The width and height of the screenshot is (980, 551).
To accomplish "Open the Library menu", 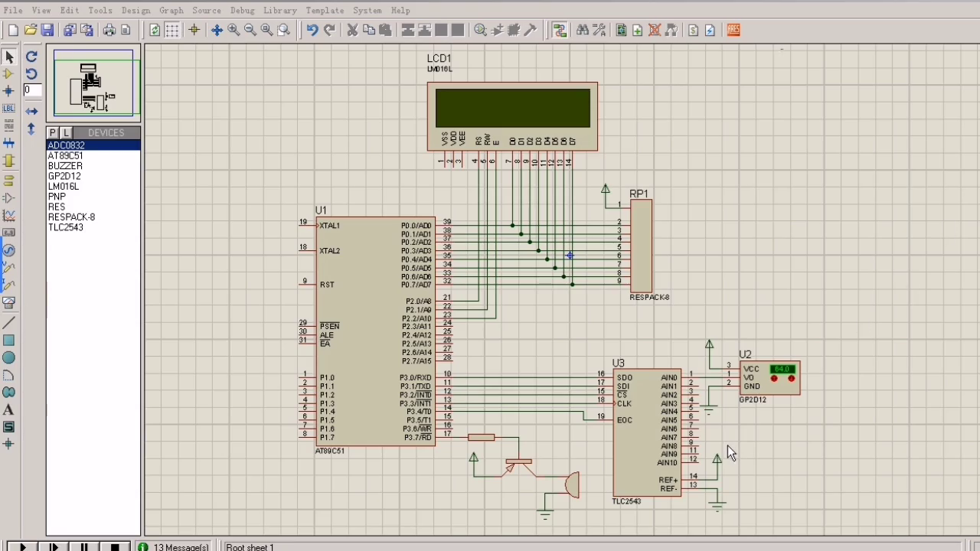I will click(279, 10).
